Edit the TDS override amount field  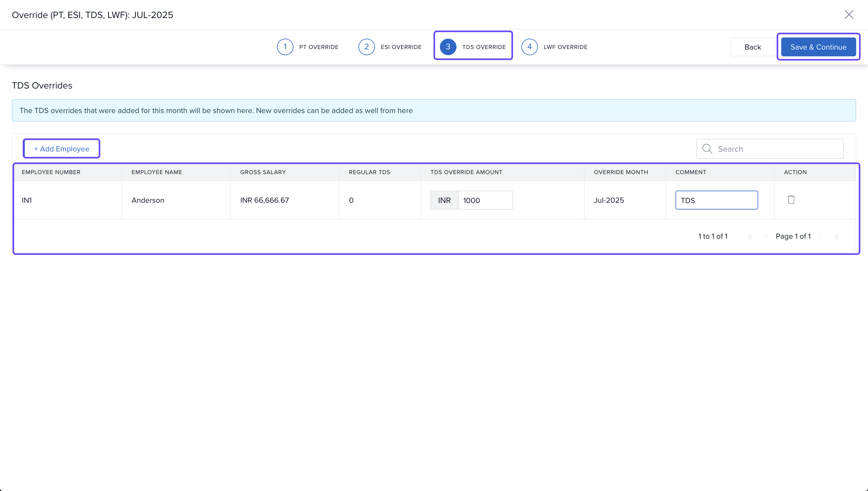484,200
